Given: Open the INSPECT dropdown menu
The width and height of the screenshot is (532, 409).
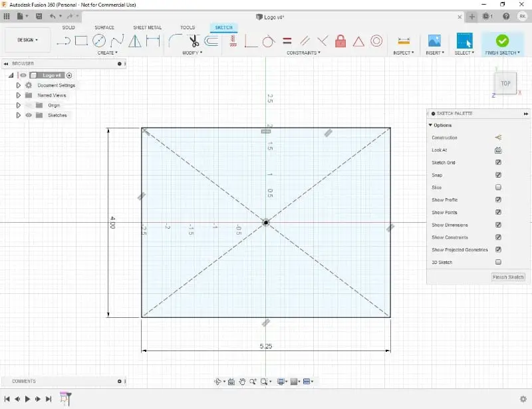Looking at the screenshot, I should tap(404, 53).
